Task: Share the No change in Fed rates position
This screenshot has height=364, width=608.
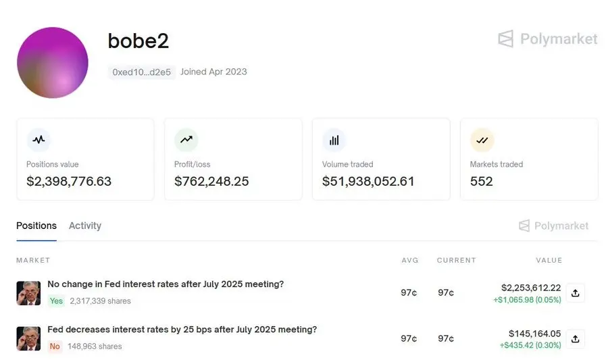Action: pyautogui.click(x=575, y=293)
